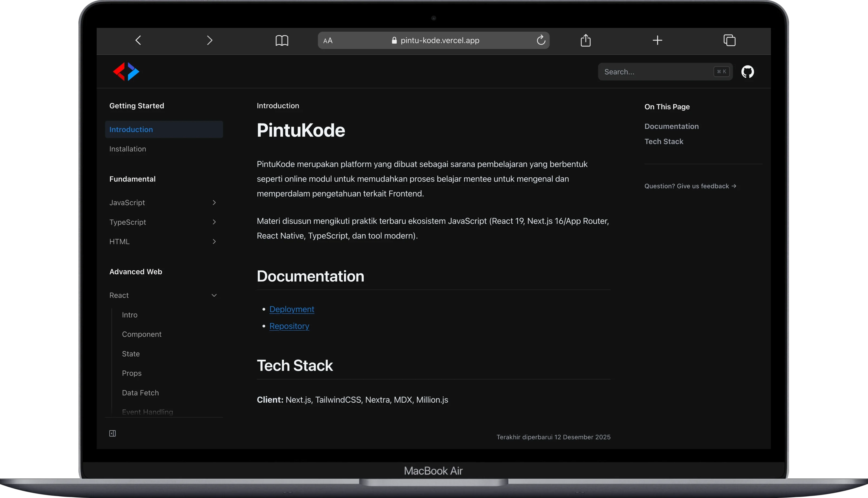
Task: Go back with the browser back arrow
Action: coord(138,40)
